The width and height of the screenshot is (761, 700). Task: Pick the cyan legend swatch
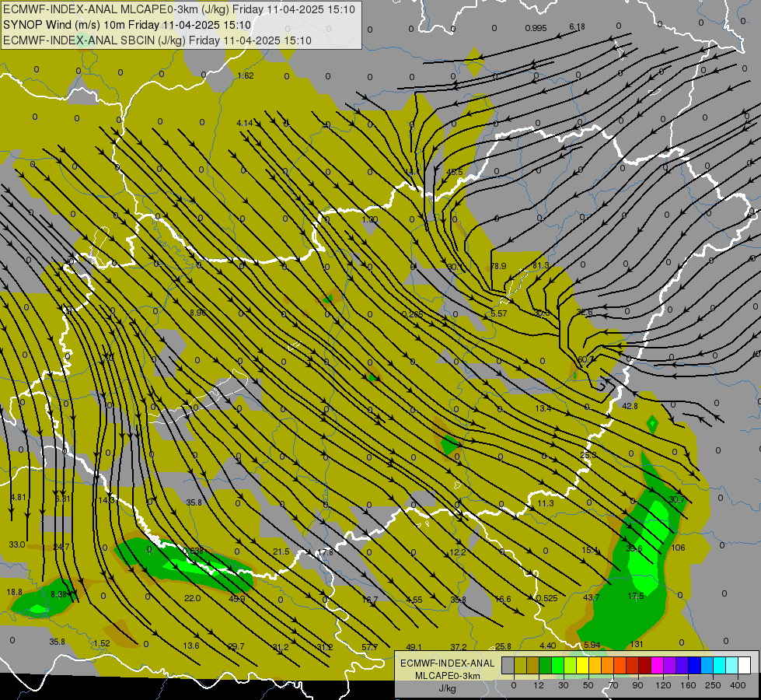point(720,666)
